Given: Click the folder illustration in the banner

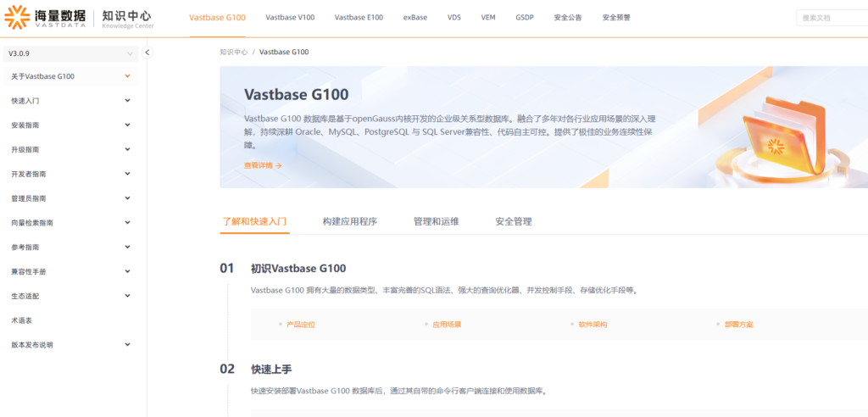Looking at the screenshot, I should [x=784, y=138].
